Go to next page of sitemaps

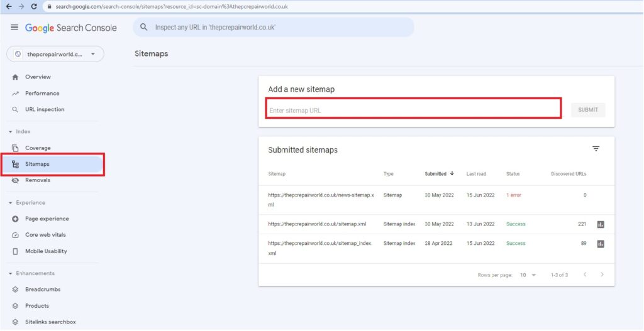click(602, 274)
